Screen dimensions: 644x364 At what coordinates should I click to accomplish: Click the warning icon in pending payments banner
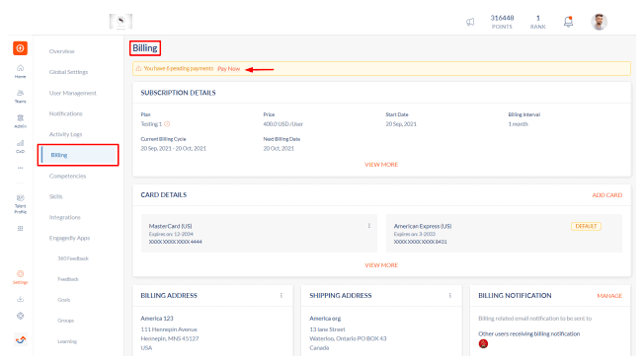pos(138,68)
